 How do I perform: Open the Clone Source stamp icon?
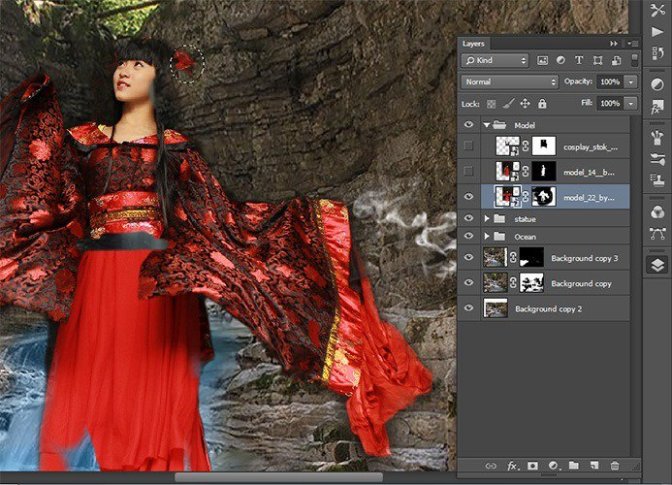click(657, 180)
